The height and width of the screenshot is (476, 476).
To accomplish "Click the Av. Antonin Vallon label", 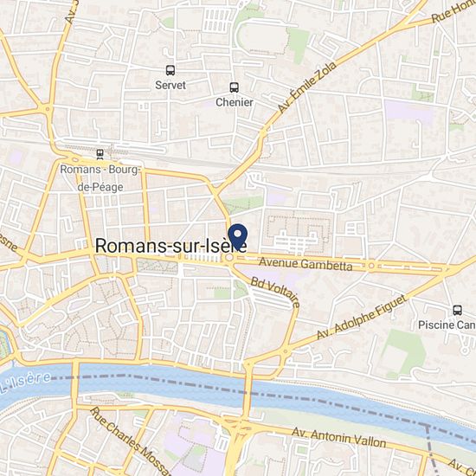I will coord(338,437).
